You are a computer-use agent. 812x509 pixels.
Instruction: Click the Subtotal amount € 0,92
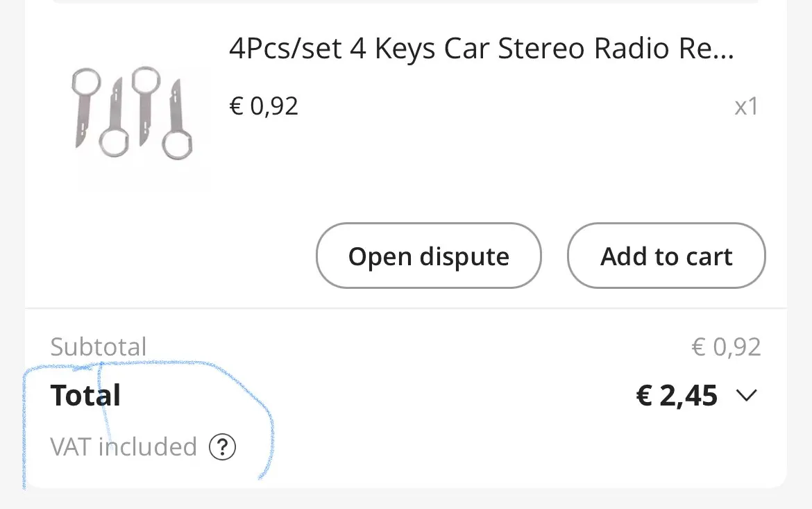726,347
